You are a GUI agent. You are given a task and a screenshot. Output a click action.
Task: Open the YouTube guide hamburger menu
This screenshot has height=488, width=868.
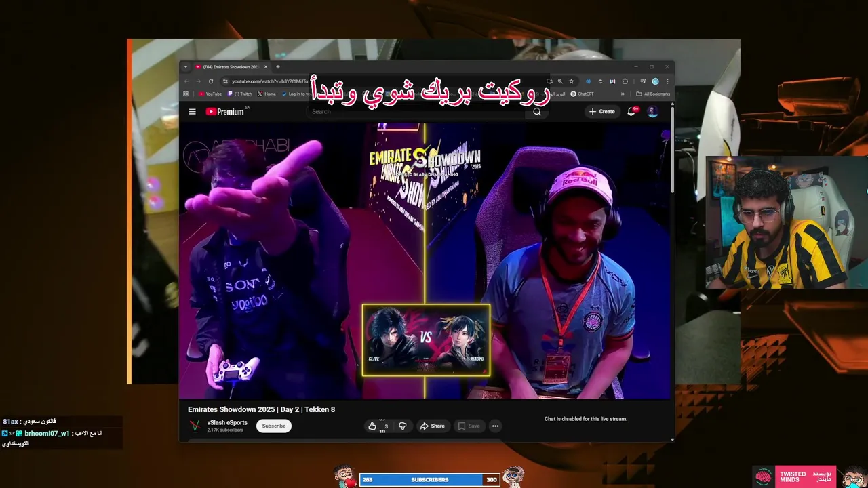[193, 112]
